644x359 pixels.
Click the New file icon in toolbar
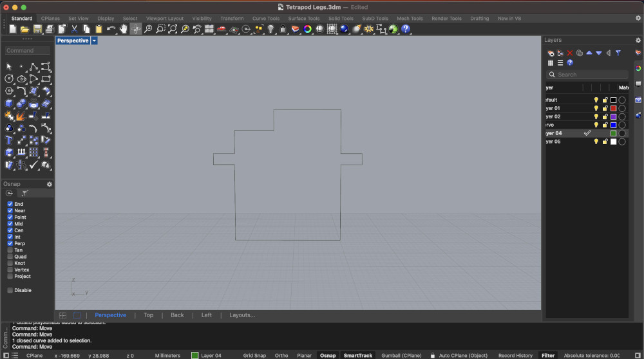(13, 29)
